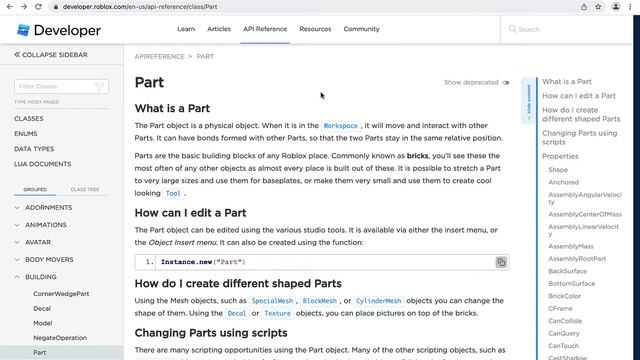Switch to the Grouped tab
Screen dimensions: 640x360
pyautogui.click(x=35, y=189)
